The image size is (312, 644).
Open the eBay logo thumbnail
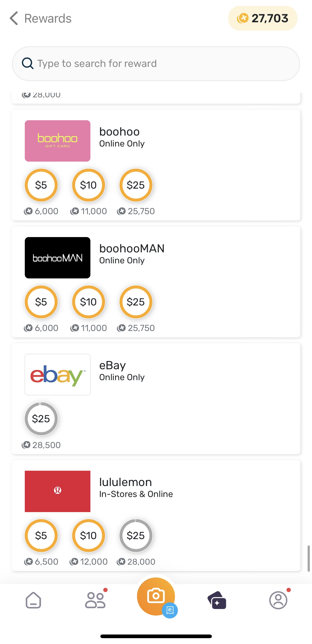click(x=57, y=374)
